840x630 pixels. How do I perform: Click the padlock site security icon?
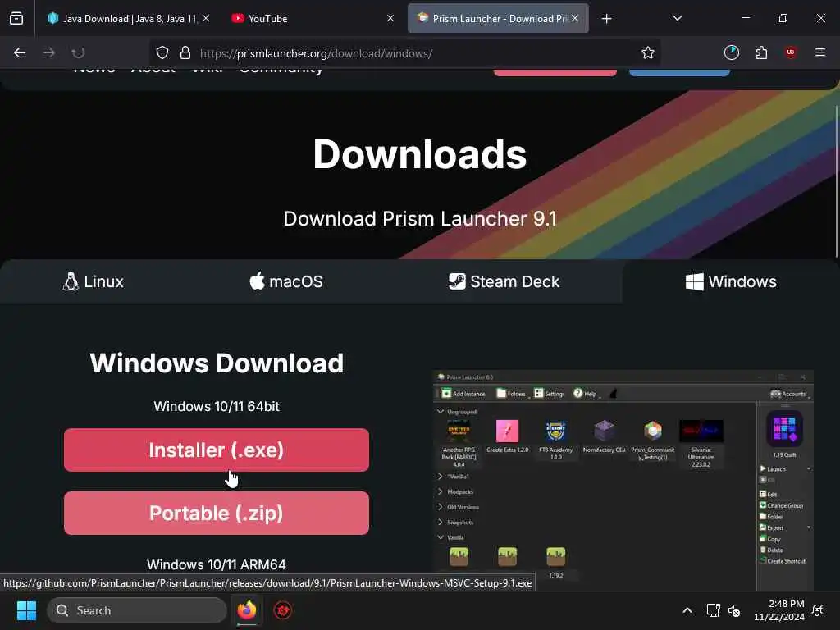click(x=185, y=52)
